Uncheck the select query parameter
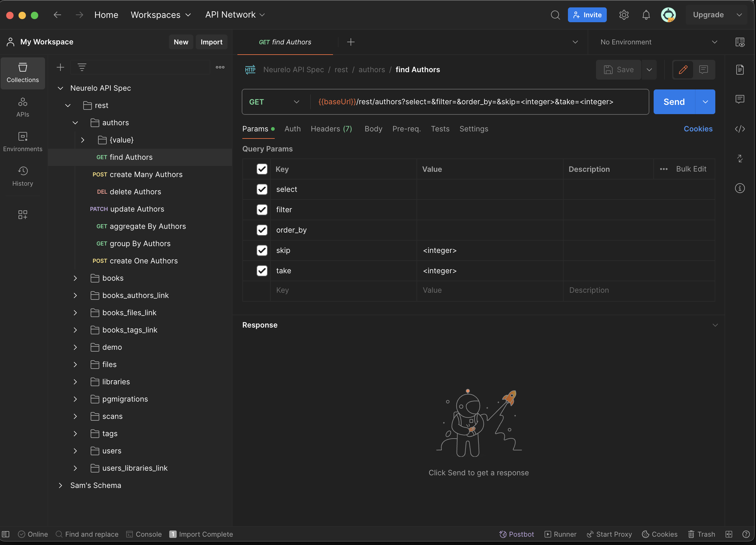 pos(262,189)
